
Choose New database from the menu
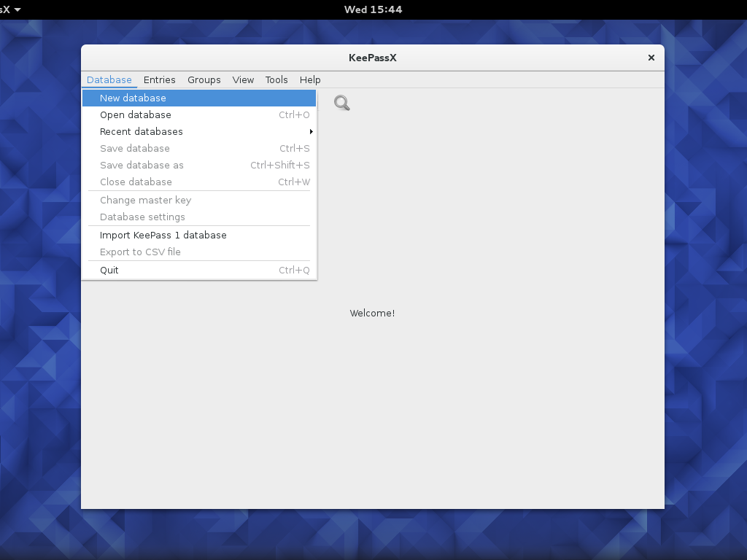[199, 98]
